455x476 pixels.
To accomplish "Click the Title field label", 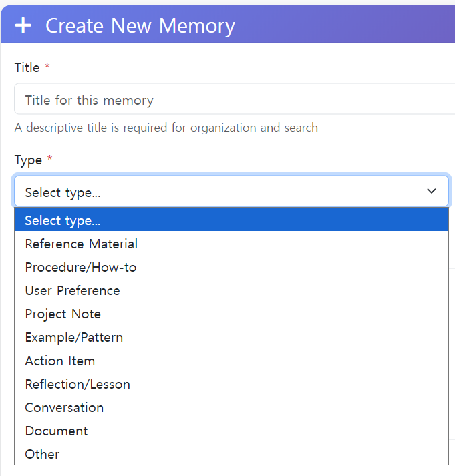I will point(27,67).
